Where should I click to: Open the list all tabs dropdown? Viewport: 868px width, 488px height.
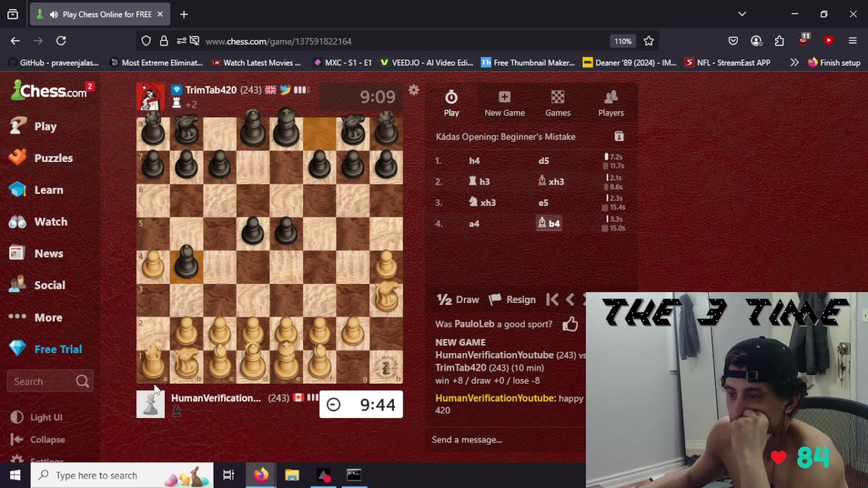coord(742,14)
